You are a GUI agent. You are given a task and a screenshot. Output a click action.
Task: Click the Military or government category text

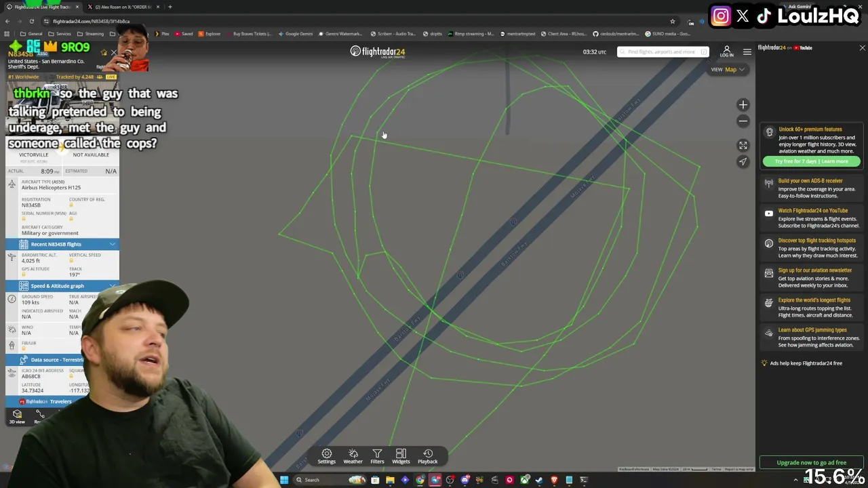point(50,233)
